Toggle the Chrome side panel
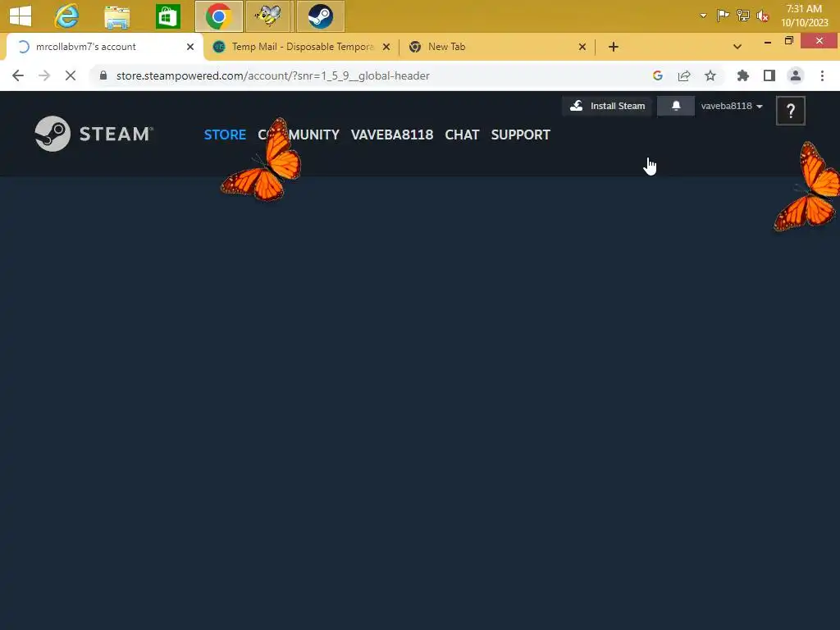Image resolution: width=840 pixels, height=630 pixels. (769, 75)
